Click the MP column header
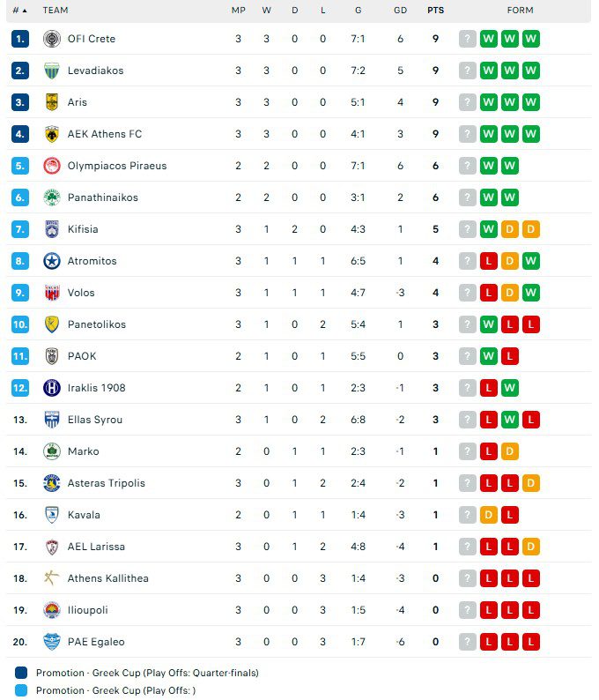 pos(238,11)
